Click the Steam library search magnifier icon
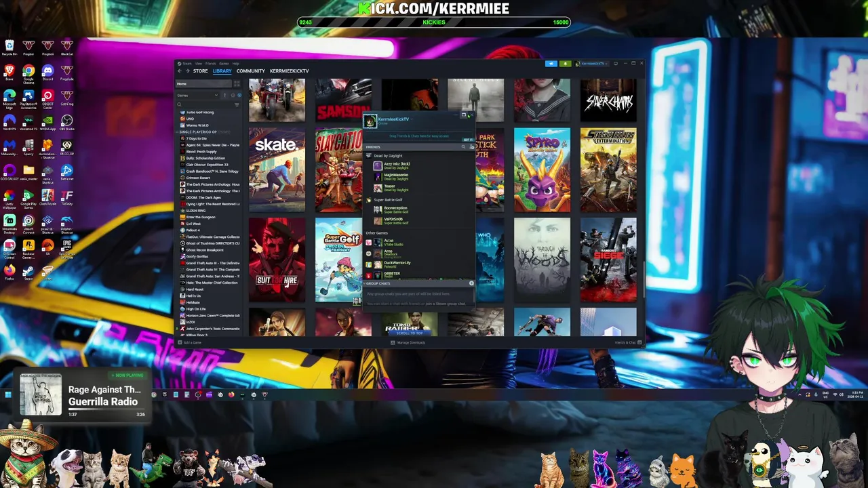This screenshot has width=868, height=488. (179, 104)
